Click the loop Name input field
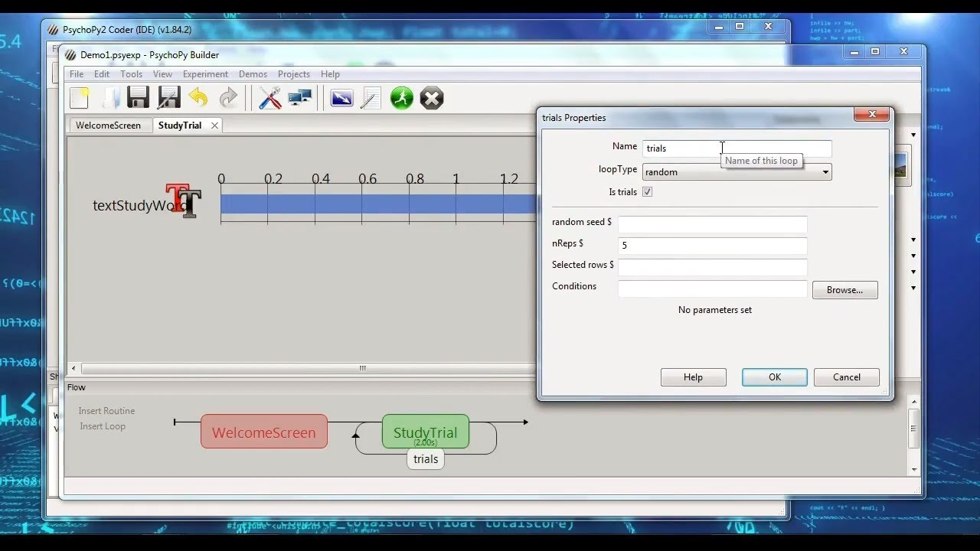The height and width of the screenshot is (551, 980). [x=737, y=148]
